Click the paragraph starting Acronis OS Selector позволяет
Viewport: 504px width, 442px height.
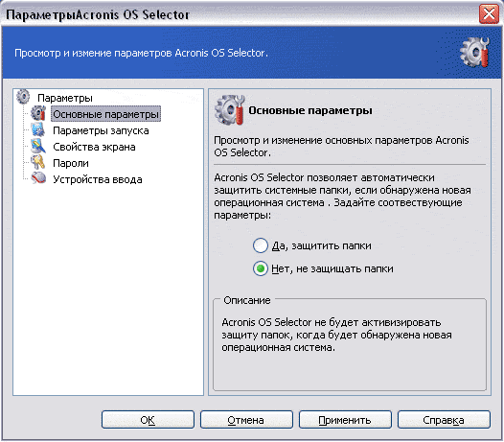(x=342, y=197)
